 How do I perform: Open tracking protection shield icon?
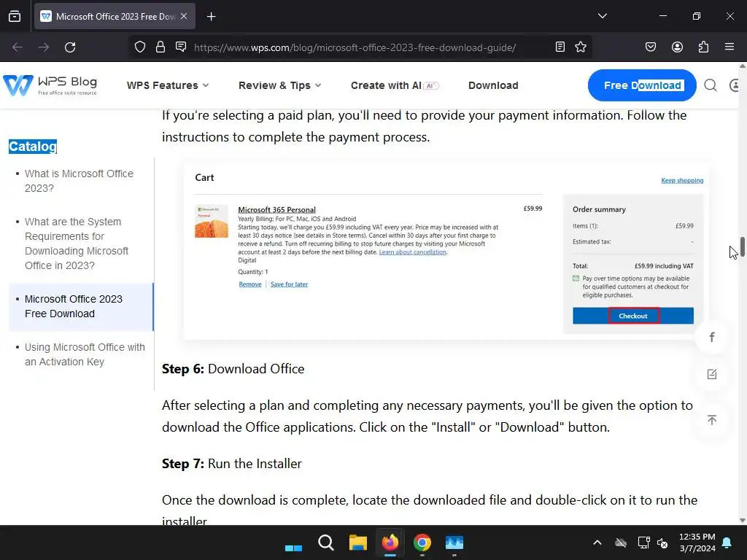pos(140,47)
